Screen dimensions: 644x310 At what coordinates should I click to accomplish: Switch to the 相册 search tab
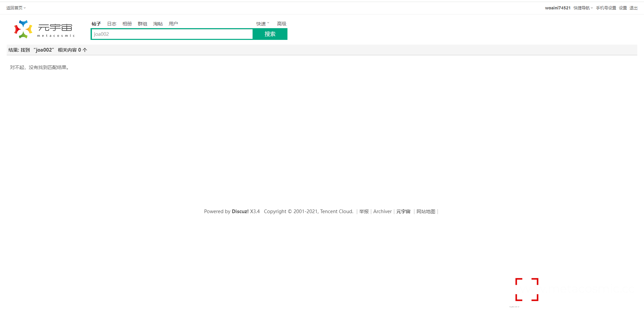(127, 24)
